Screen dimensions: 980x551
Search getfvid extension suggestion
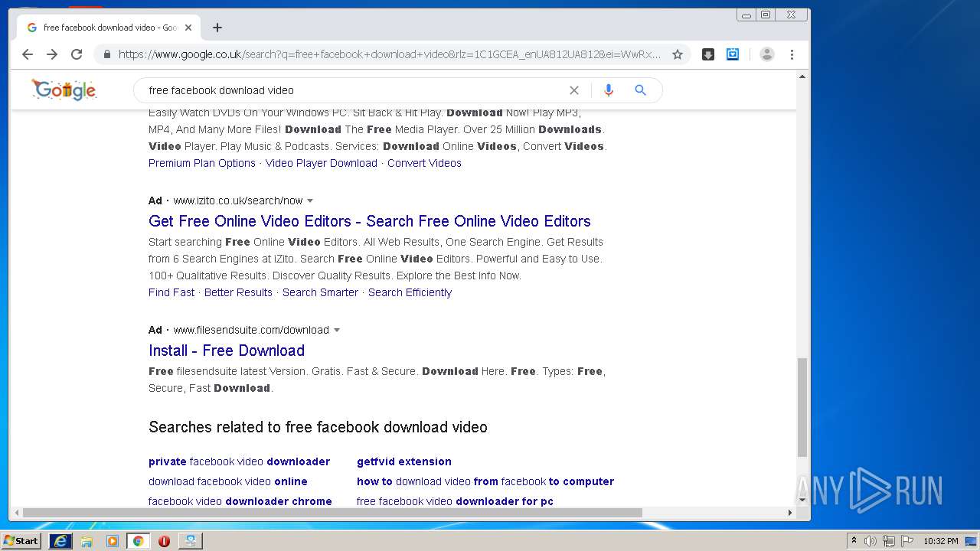pos(404,461)
